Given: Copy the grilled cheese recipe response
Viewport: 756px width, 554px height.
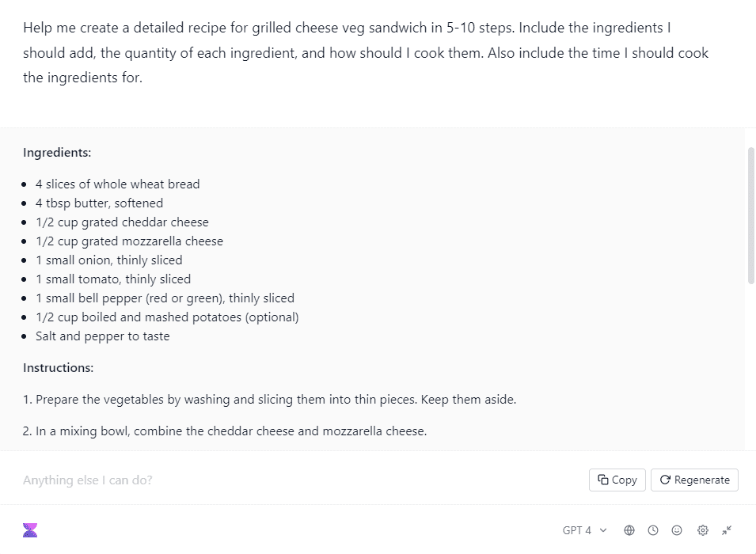Looking at the screenshot, I should [617, 480].
